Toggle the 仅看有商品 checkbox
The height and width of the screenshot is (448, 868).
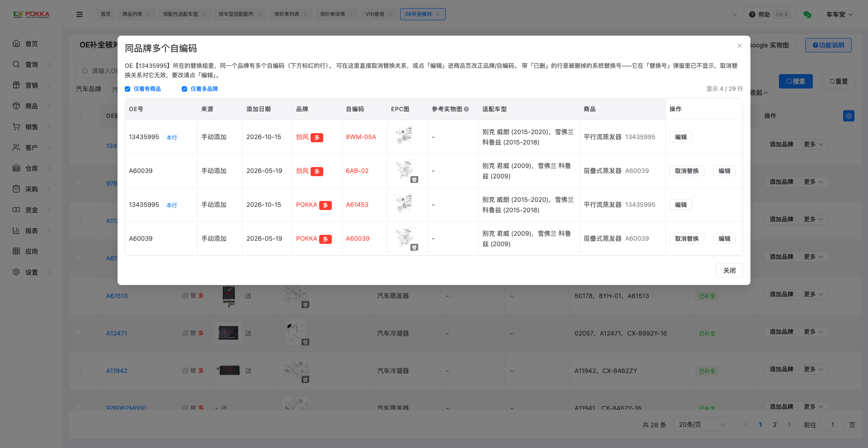click(x=127, y=89)
